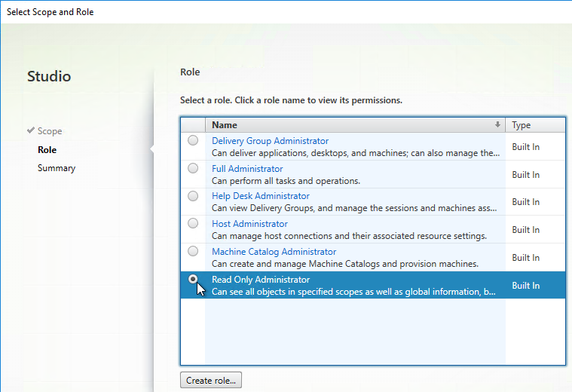This screenshot has width=572, height=392.
Task: Select the Host Administrator radio button
Action: [193, 223]
